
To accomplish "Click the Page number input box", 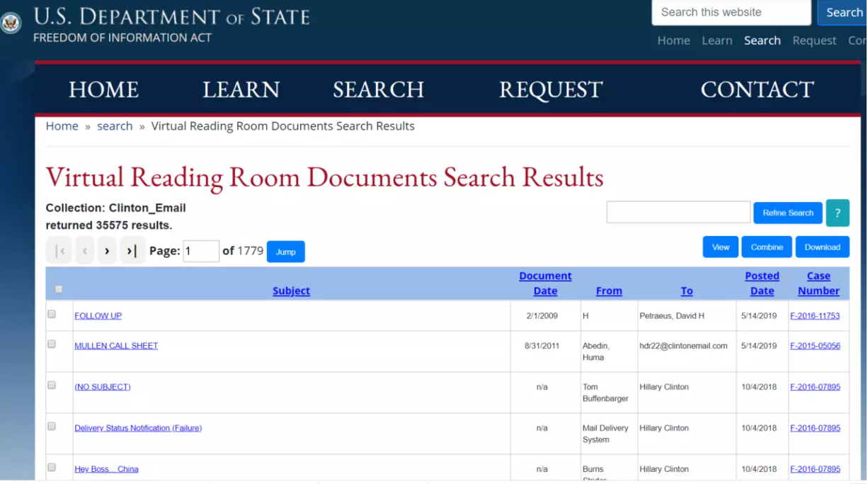I will coord(201,251).
